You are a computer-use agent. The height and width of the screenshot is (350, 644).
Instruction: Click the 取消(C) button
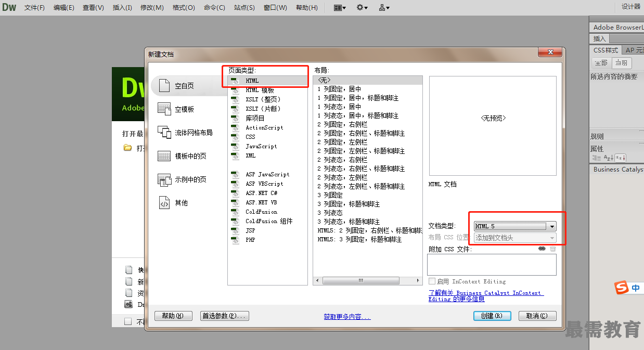coord(537,316)
